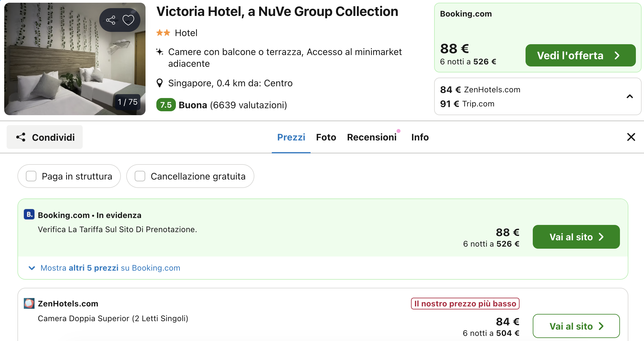644x341 pixels.
Task: Switch to the Foto tab
Action: (x=326, y=137)
